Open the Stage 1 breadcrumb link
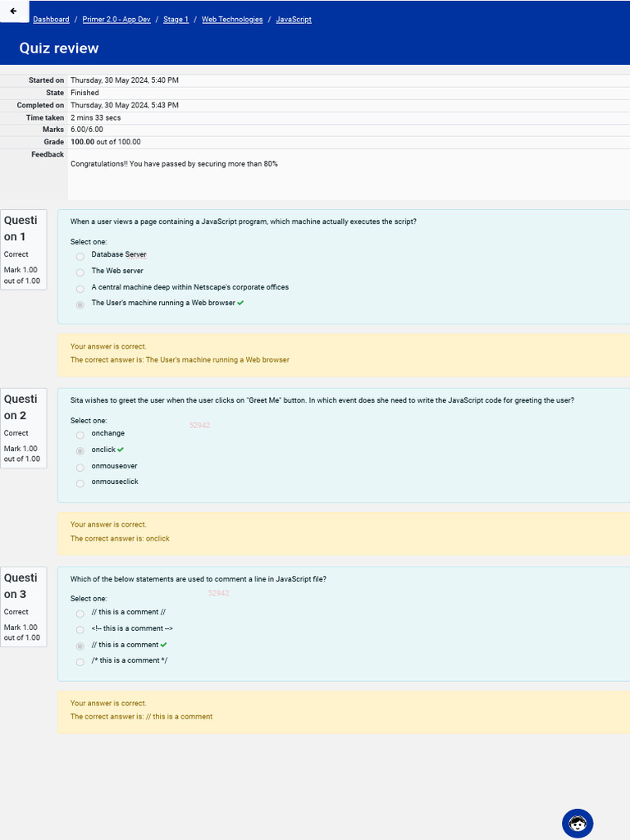 pyautogui.click(x=176, y=19)
